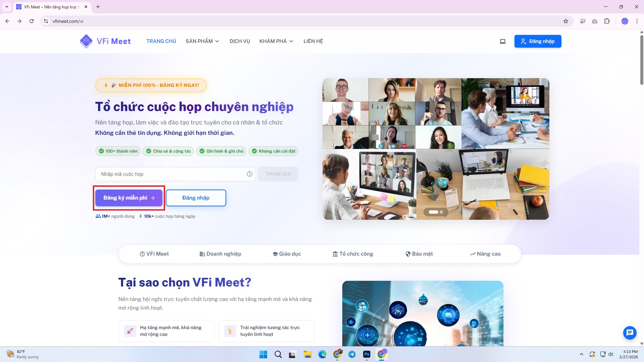The image size is (644, 362).
Task: Open Telegram from the taskbar
Action: click(x=352, y=354)
